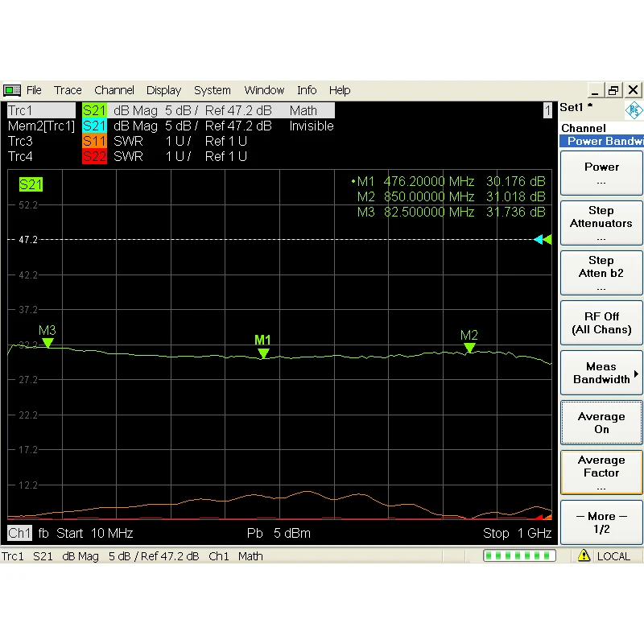Toggle the Average On softkey
Image resolution: width=644 pixels, height=644 pixels.
[601, 423]
